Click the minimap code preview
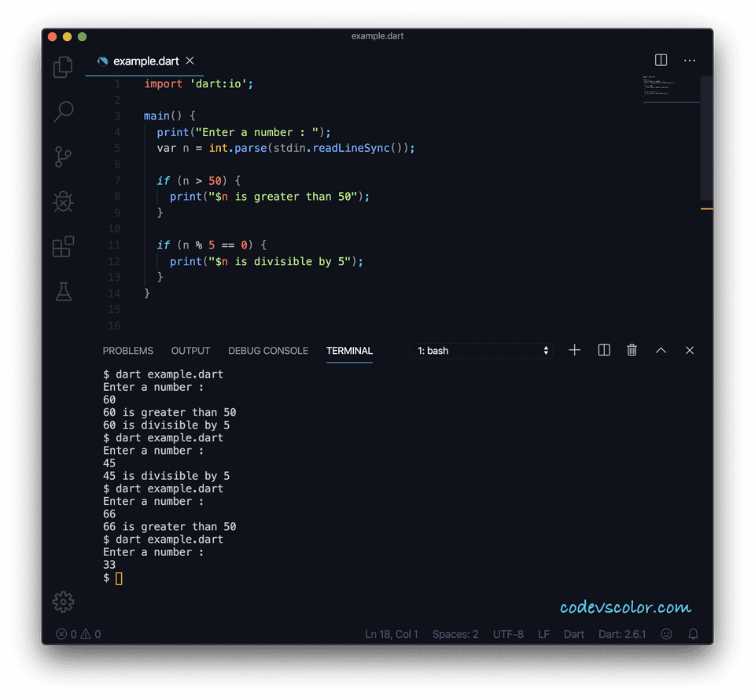 point(668,87)
